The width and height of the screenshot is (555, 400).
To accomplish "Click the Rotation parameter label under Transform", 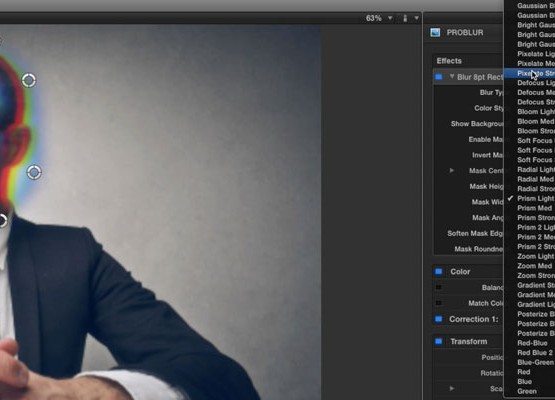I will pos(492,373).
